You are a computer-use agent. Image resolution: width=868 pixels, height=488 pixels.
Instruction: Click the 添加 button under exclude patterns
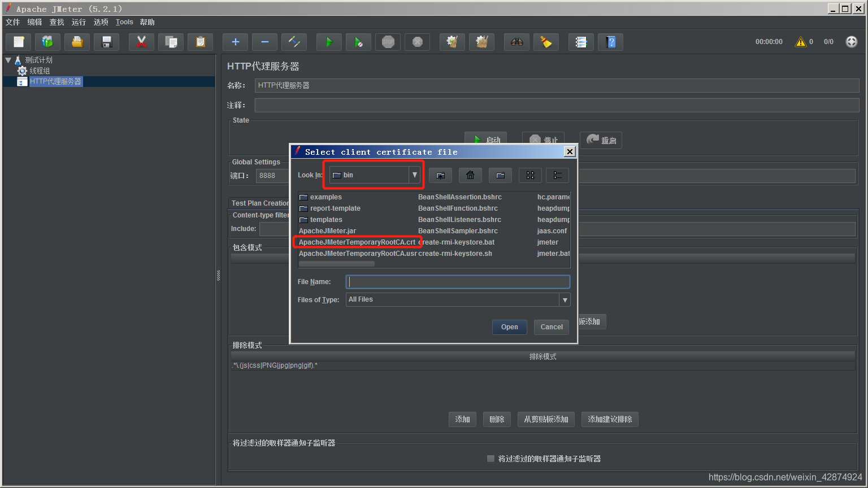click(x=462, y=419)
